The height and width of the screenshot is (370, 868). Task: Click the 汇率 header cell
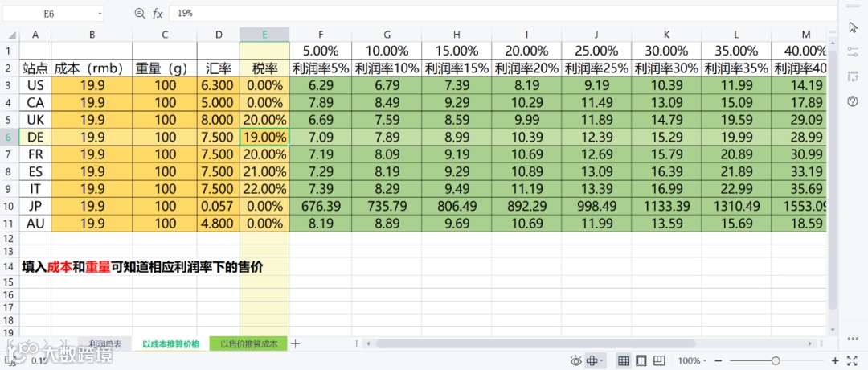pyautogui.click(x=219, y=68)
